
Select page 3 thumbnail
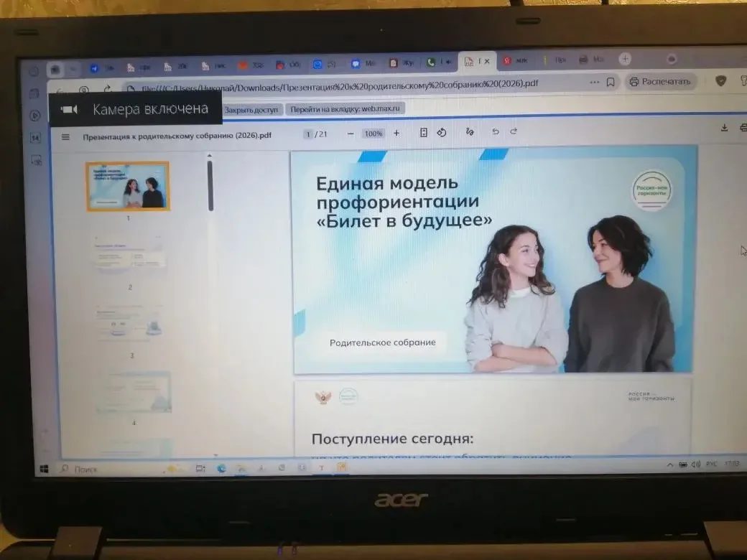(129, 323)
